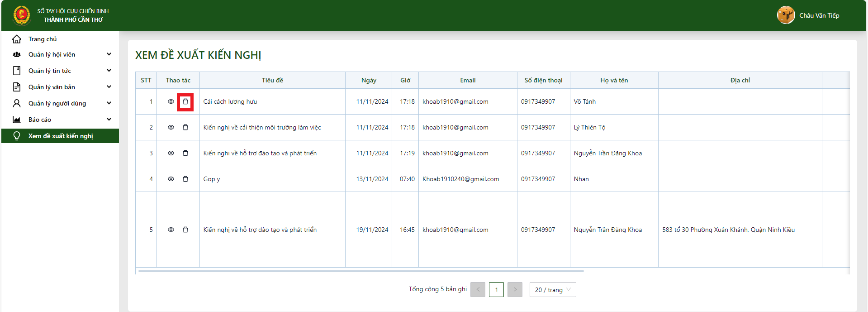
Task: Open the Quản lý người dùng menu
Action: point(60,103)
